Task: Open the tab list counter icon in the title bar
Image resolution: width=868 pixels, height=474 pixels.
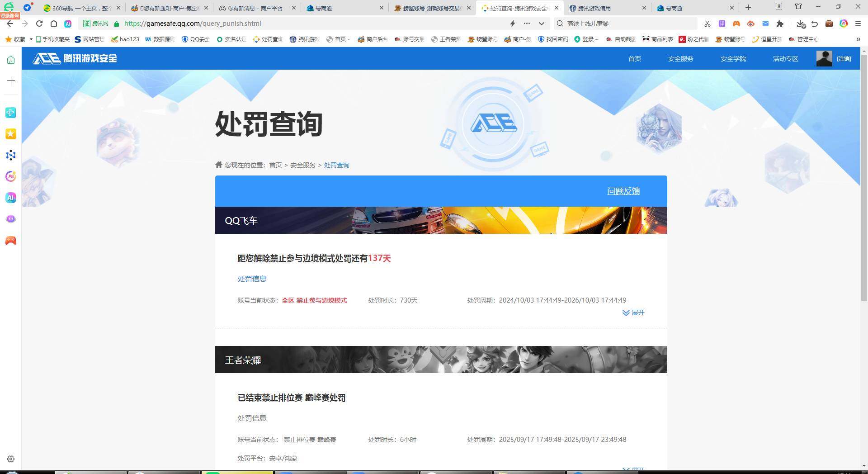Action: click(779, 6)
